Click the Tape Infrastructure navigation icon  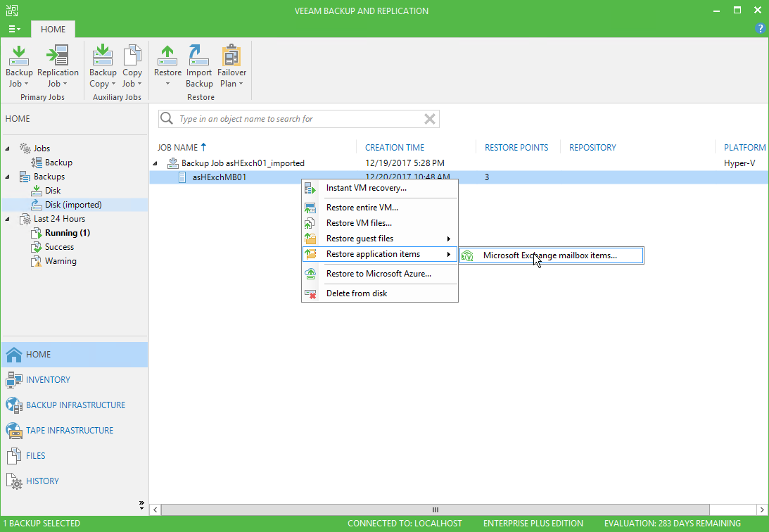[x=14, y=431]
